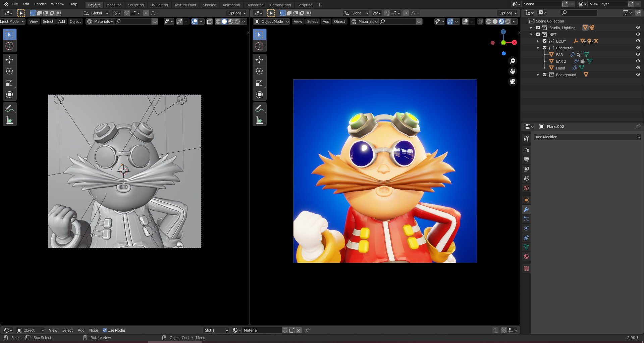Click the Material name field

click(262, 330)
